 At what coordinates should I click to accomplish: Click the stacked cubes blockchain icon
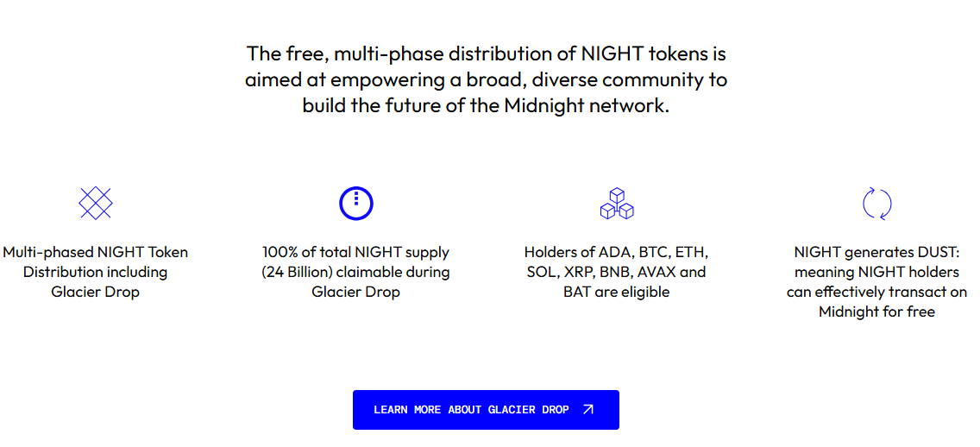coord(616,203)
